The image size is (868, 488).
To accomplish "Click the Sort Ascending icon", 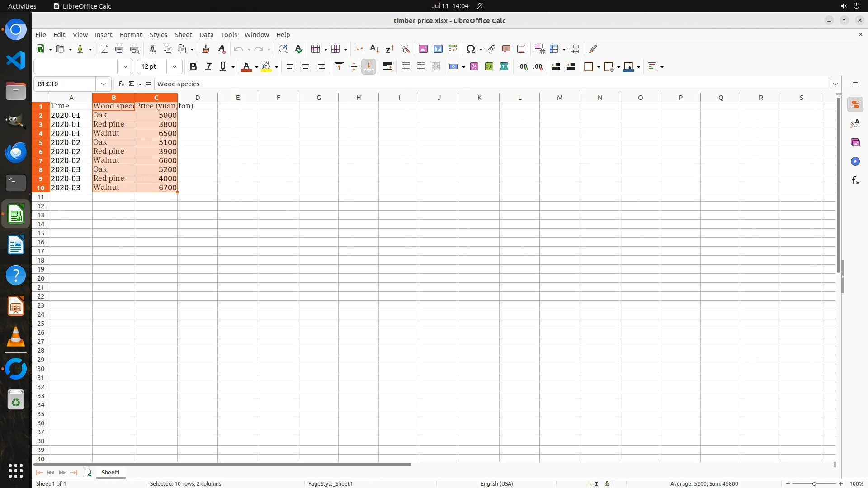I will coord(374,49).
